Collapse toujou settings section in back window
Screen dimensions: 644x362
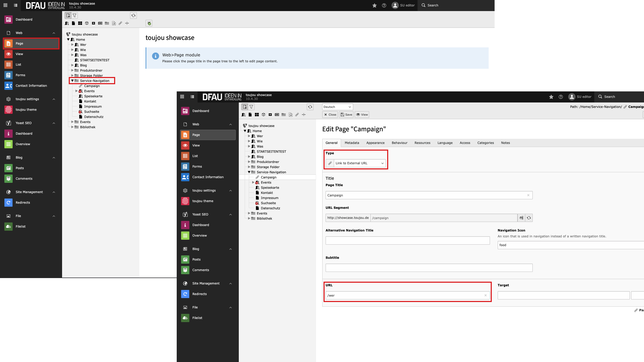click(54, 99)
